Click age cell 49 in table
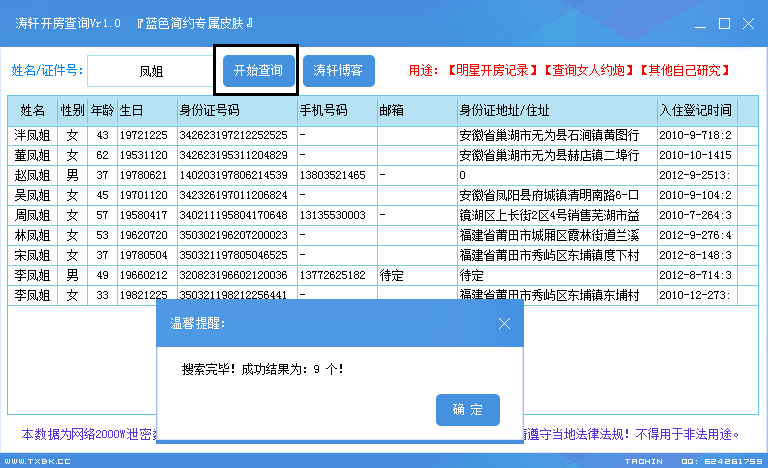Viewport: 768px width, 468px height. (x=102, y=275)
